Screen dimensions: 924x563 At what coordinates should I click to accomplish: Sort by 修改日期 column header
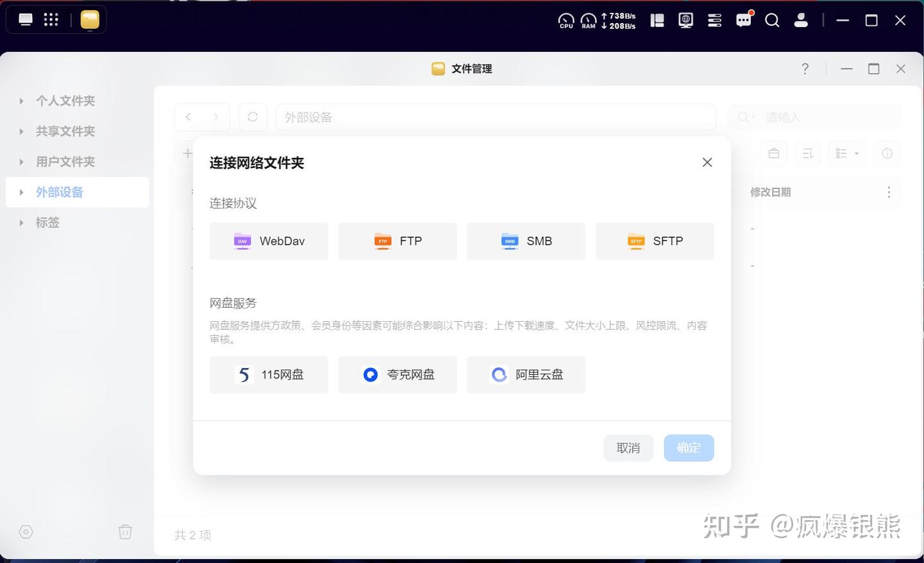[x=771, y=192]
